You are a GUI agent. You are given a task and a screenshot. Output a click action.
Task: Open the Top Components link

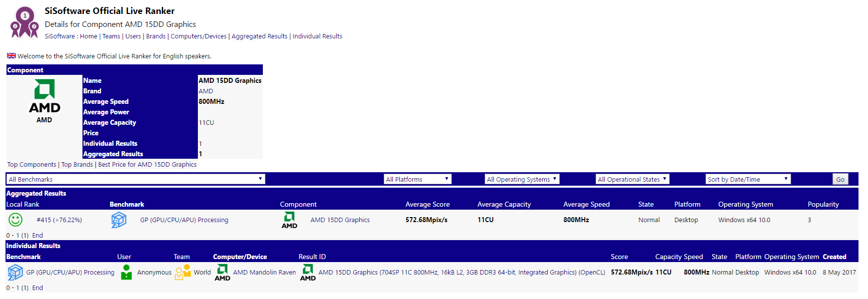[31, 165]
